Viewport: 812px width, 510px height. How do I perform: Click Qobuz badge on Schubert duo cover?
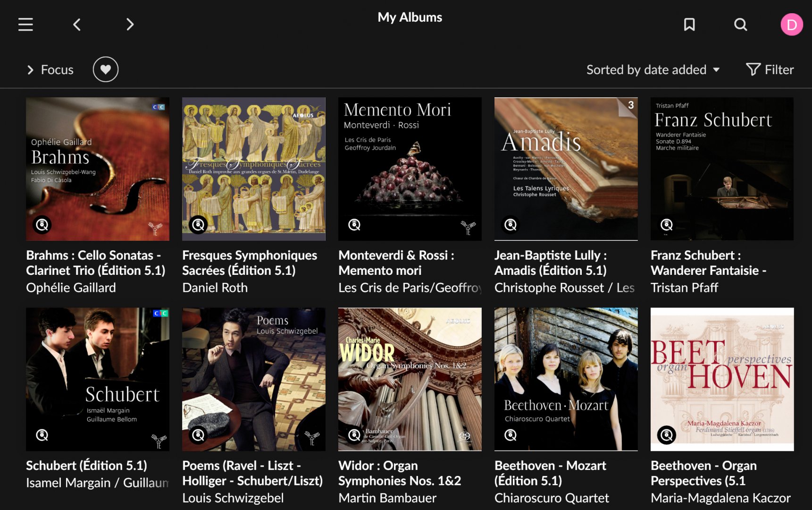(x=42, y=435)
